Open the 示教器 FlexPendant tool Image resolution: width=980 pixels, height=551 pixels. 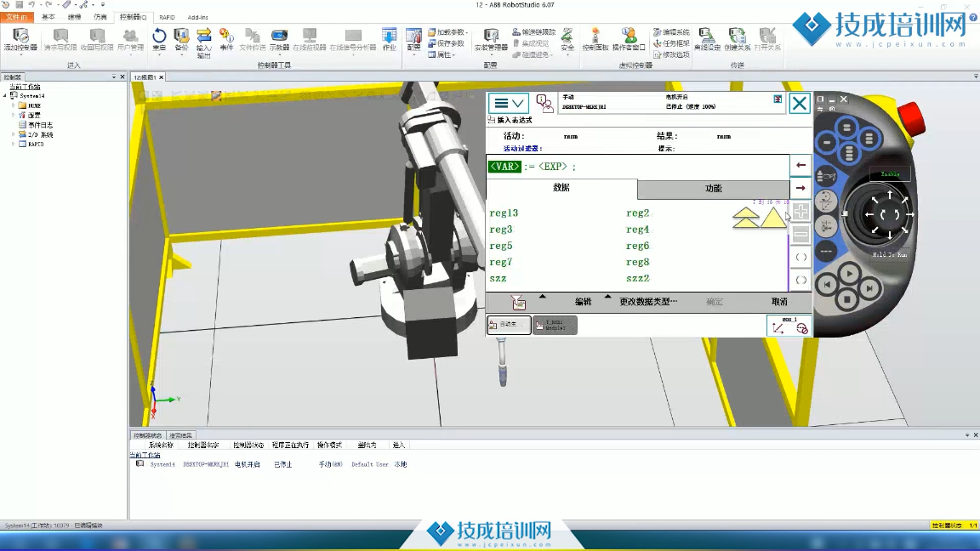[x=279, y=39]
